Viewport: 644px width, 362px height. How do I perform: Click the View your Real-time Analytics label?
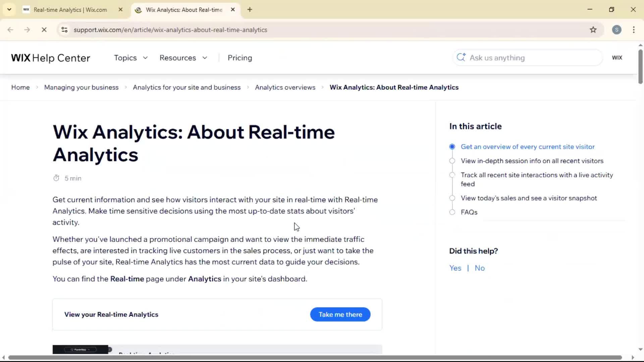[x=111, y=314]
